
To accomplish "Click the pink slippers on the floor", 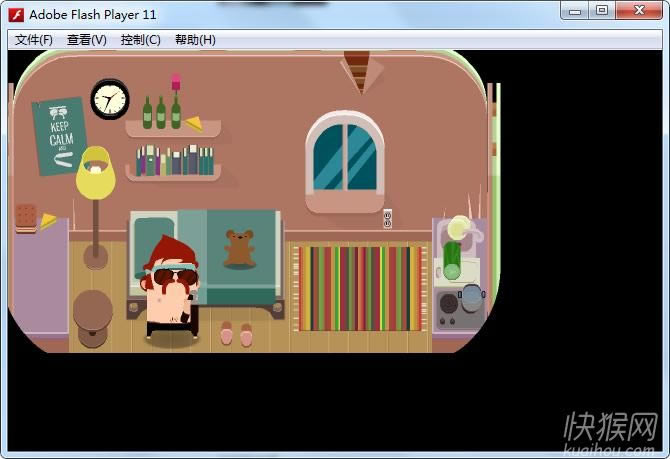I will point(236,334).
